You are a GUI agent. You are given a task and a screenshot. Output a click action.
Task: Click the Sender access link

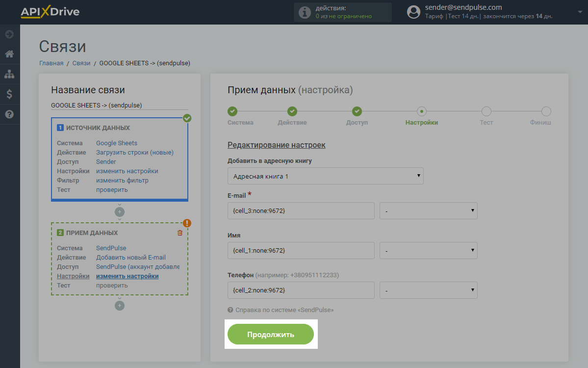(106, 162)
